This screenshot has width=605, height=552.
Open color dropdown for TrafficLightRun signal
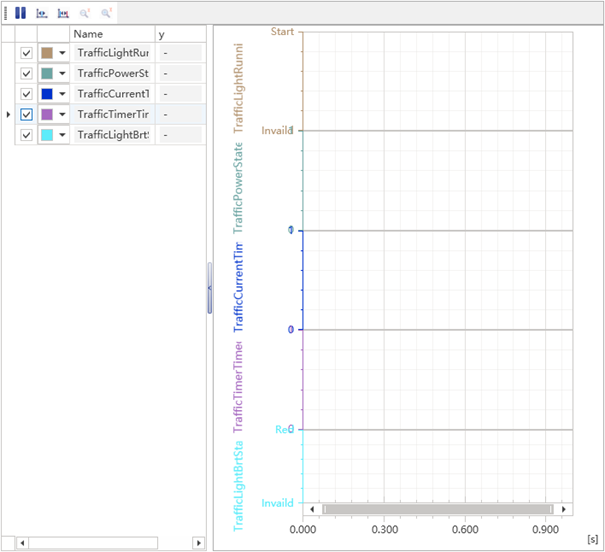pos(62,52)
